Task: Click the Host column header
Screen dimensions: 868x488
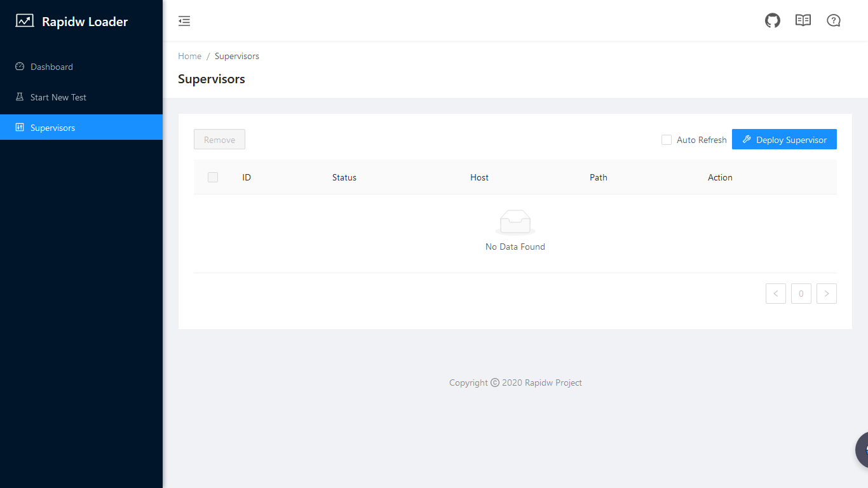Action: pyautogui.click(x=479, y=177)
